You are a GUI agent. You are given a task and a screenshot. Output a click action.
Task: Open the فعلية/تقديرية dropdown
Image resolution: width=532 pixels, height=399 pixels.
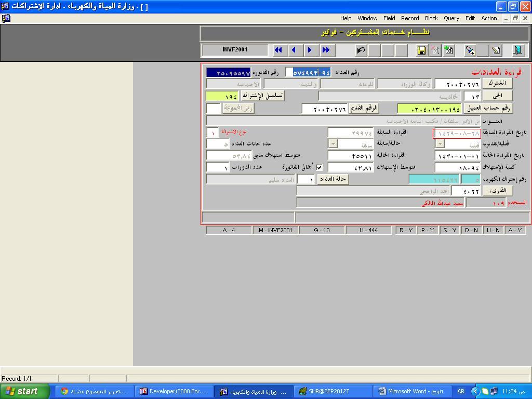tap(440, 144)
